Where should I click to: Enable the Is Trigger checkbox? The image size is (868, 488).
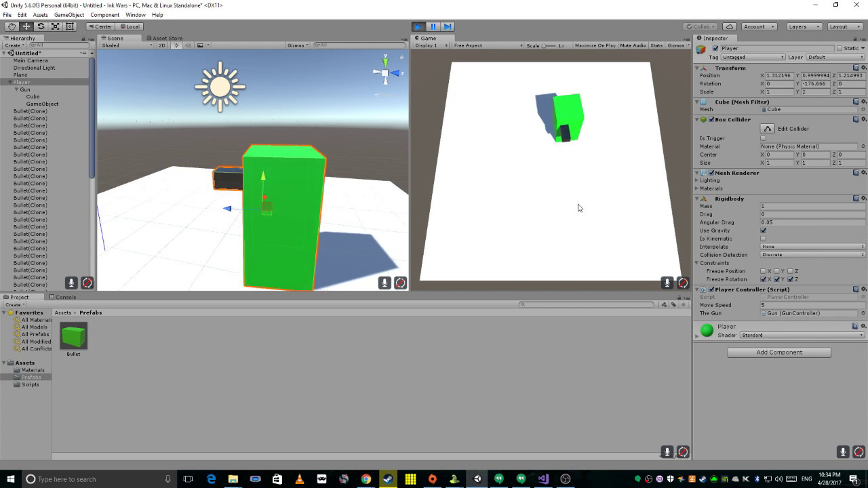click(764, 138)
